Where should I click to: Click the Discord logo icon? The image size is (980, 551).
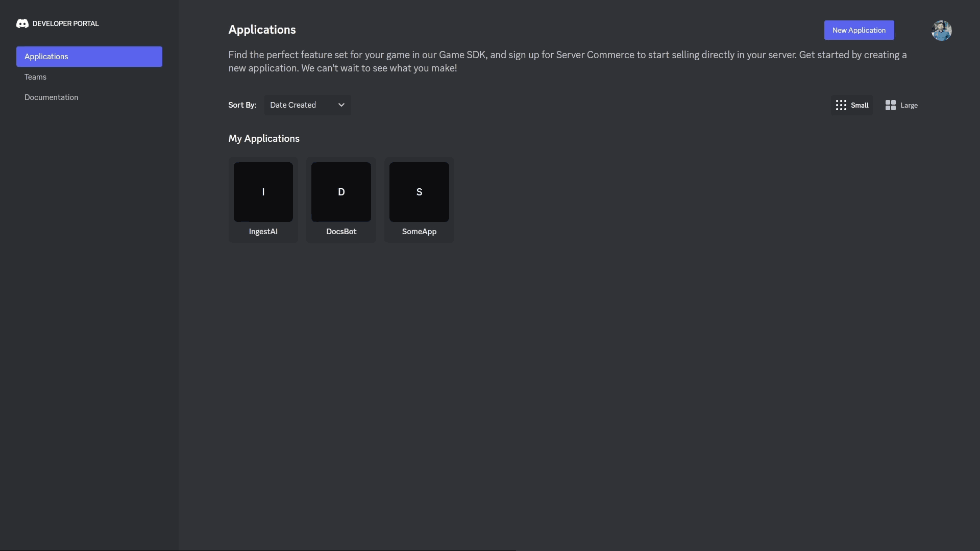pyautogui.click(x=21, y=23)
